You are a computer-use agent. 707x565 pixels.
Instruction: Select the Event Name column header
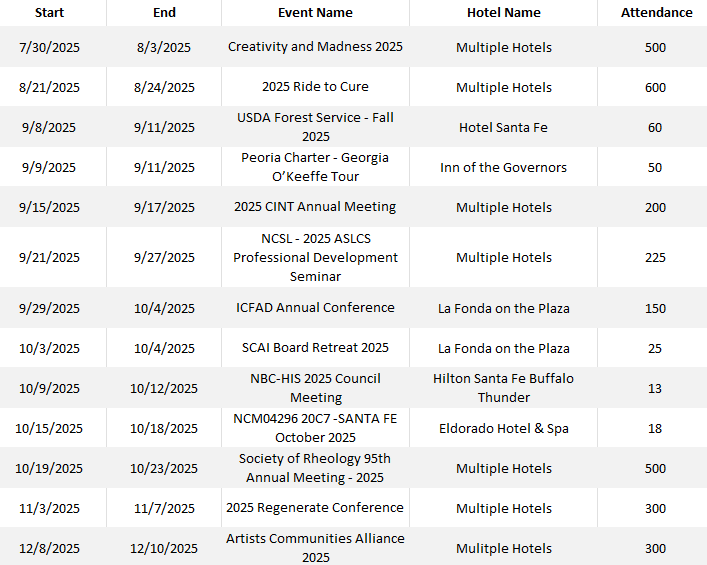[315, 13]
